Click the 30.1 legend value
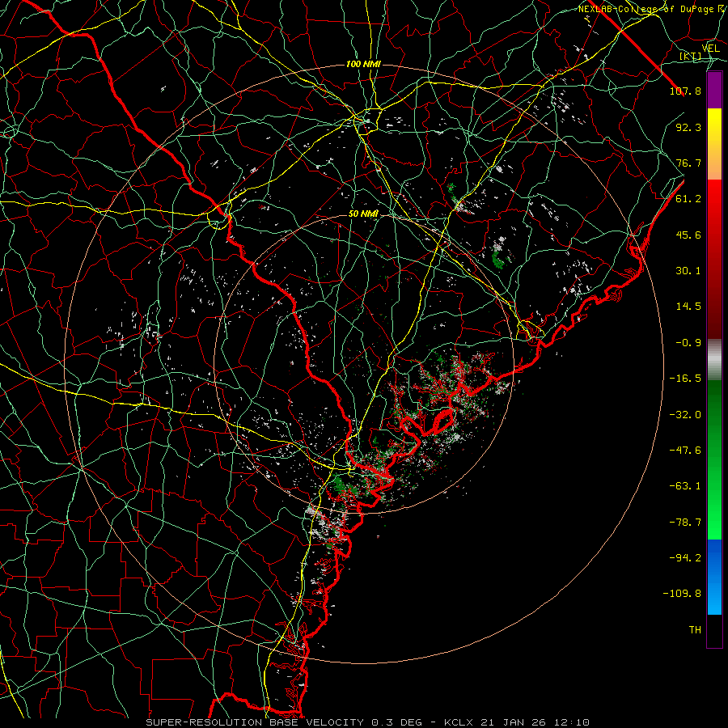 coord(688,271)
